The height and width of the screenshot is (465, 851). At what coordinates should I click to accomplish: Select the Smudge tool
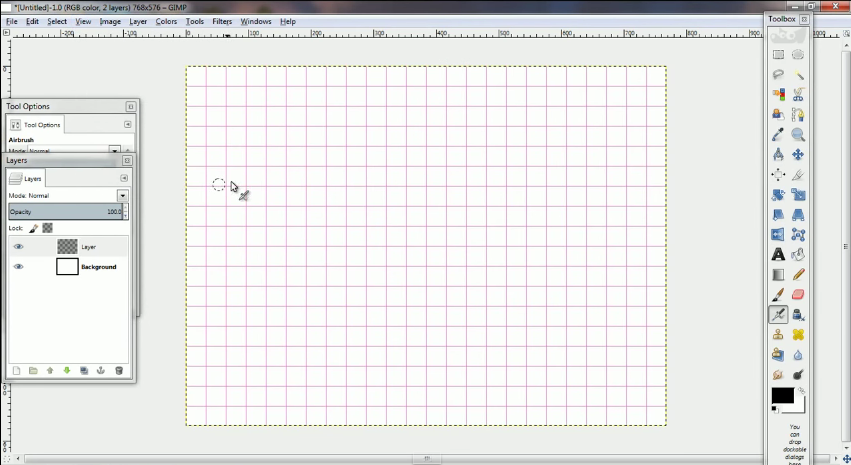pyautogui.click(x=778, y=375)
